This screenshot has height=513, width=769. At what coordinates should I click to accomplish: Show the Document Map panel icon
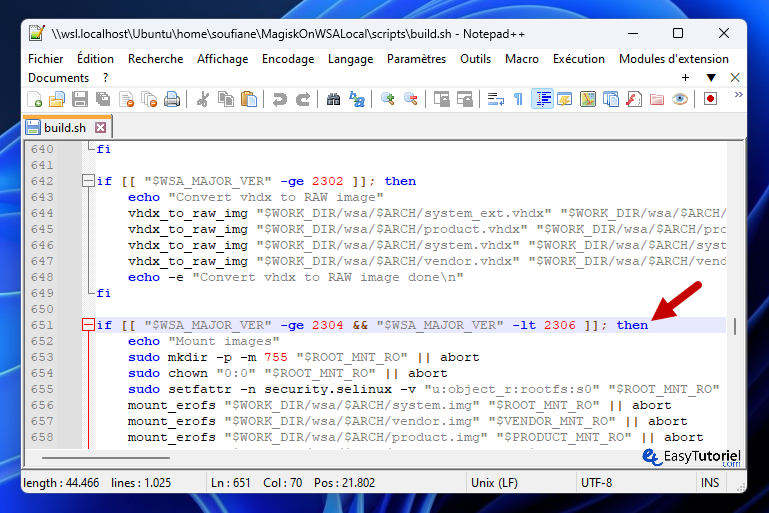pos(588,100)
